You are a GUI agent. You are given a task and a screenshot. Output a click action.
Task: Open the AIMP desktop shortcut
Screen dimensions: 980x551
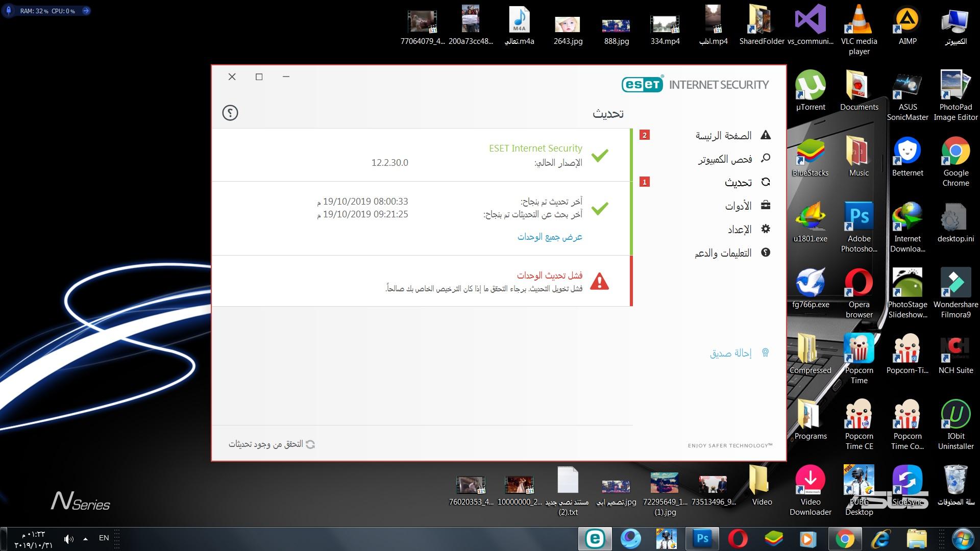(x=908, y=24)
